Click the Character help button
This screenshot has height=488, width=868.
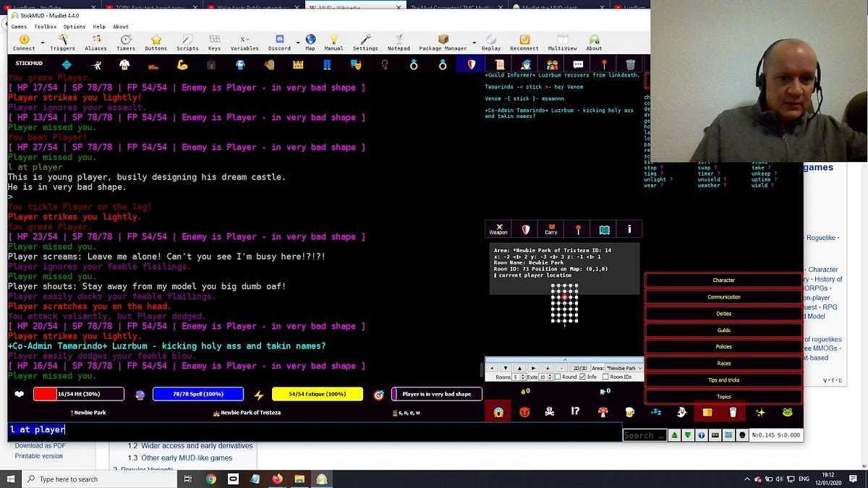click(723, 281)
